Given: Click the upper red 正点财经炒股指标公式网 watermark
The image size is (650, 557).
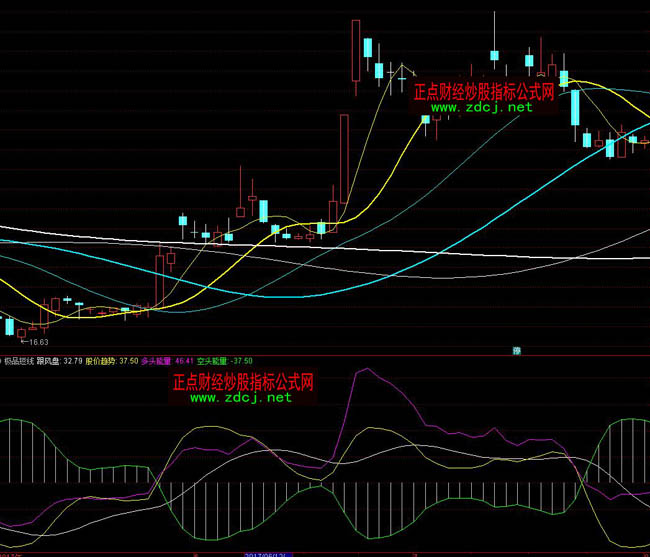Looking at the screenshot, I should click(x=484, y=91).
